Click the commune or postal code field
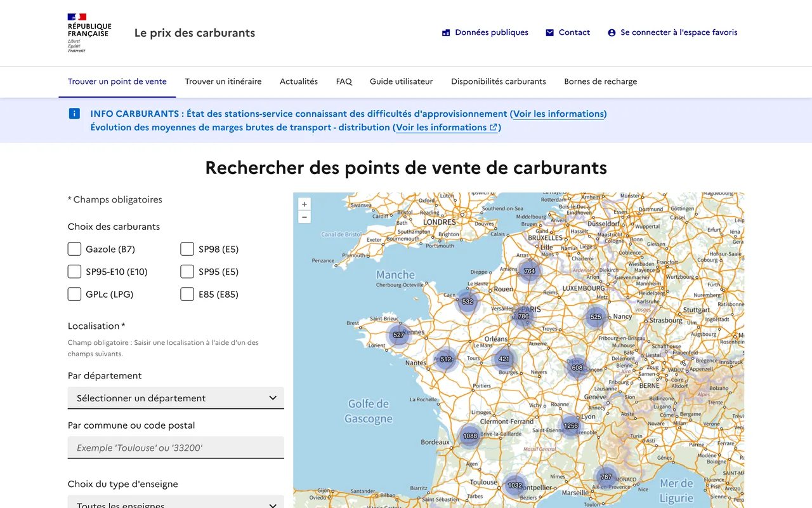 (176, 448)
